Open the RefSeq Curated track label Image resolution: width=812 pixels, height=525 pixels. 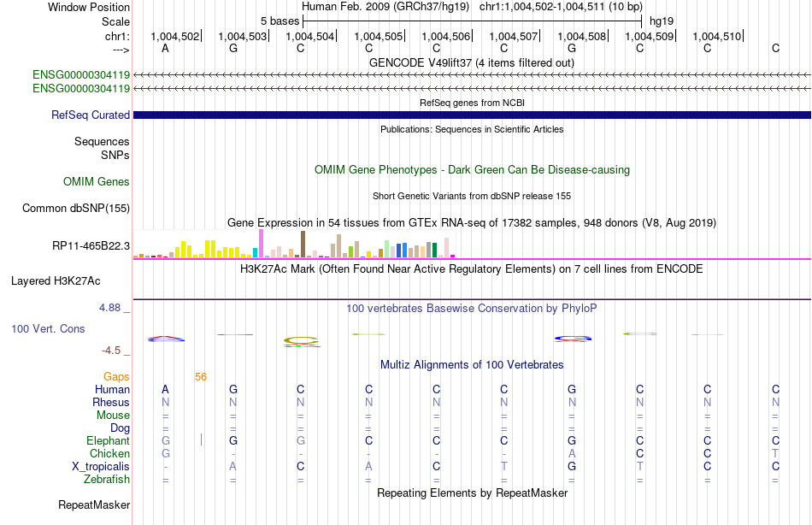click(91, 115)
